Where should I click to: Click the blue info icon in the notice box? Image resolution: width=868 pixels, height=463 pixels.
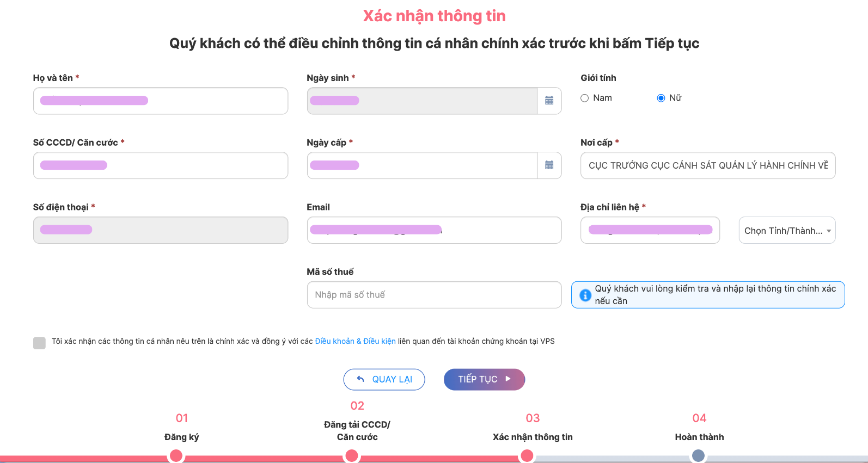coord(585,295)
